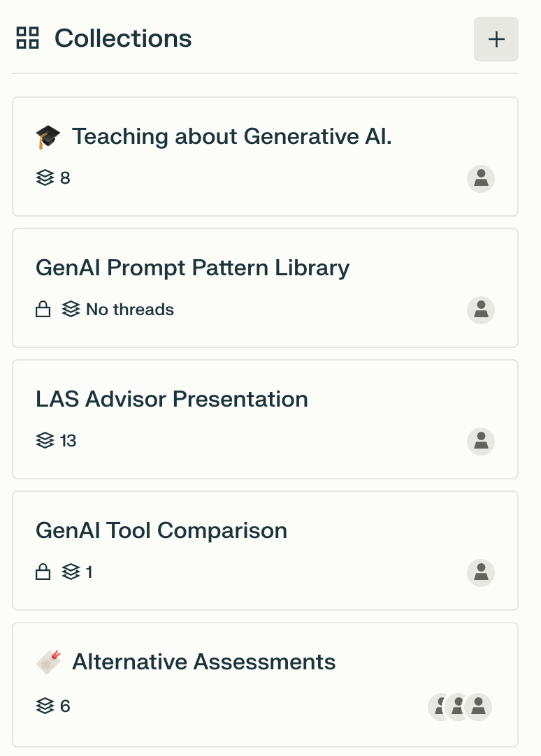The width and height of the screenshot is (541, 756).
Task: Click the owner avatar on Teaching about Generative AI
Action: tap(481, 178)
